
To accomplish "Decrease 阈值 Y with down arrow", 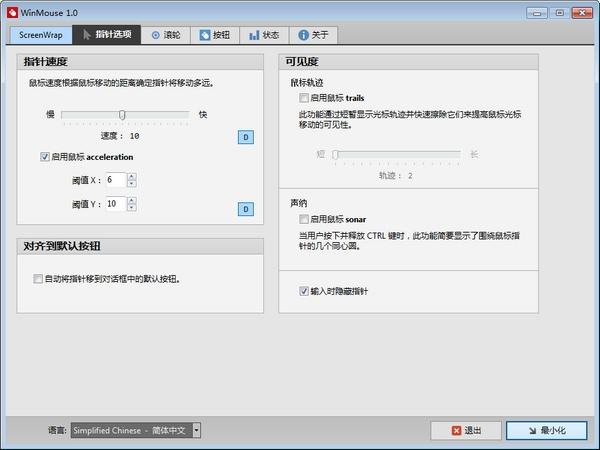I will point(132,207).
